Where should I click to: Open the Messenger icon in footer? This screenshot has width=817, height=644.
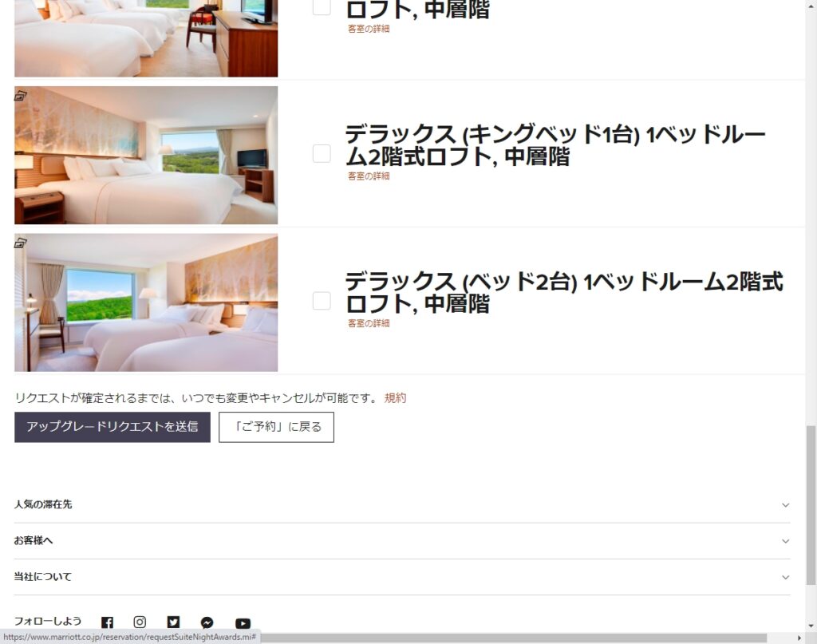[x=207, y=622]
